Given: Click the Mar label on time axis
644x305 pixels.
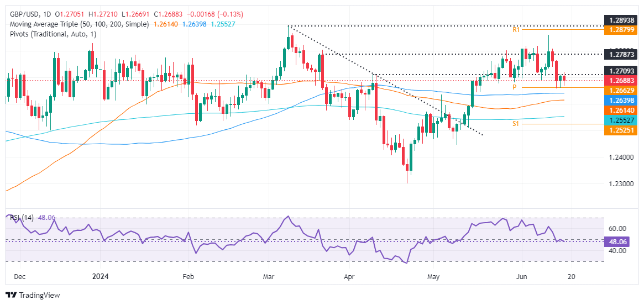Looking at the screenshot, I should click(269, 277).
